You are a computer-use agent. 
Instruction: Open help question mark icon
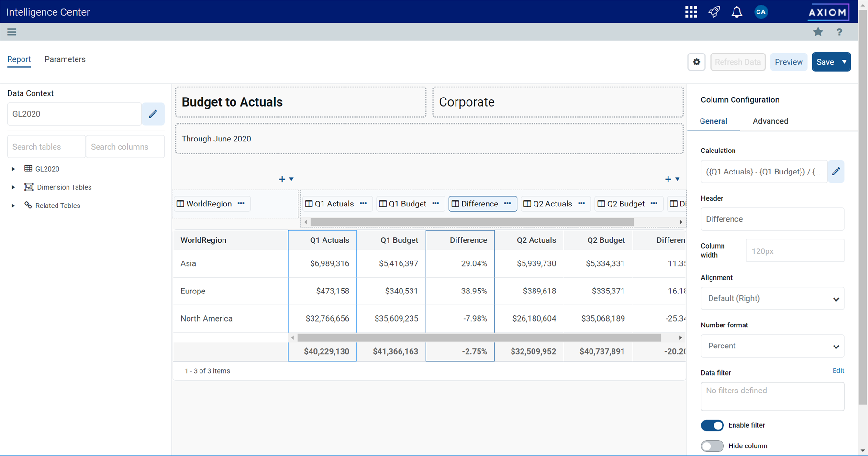[839, 32]
